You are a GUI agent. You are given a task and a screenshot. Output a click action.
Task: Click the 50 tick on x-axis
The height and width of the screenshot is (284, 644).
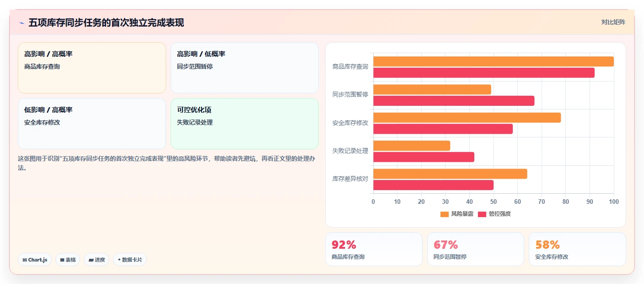tap(494, 202)
